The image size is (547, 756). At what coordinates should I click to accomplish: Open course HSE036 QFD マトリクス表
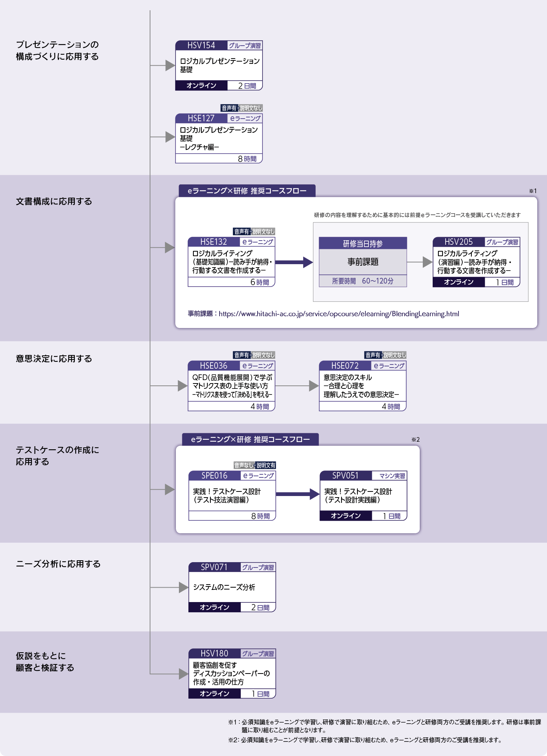point(231,386)
